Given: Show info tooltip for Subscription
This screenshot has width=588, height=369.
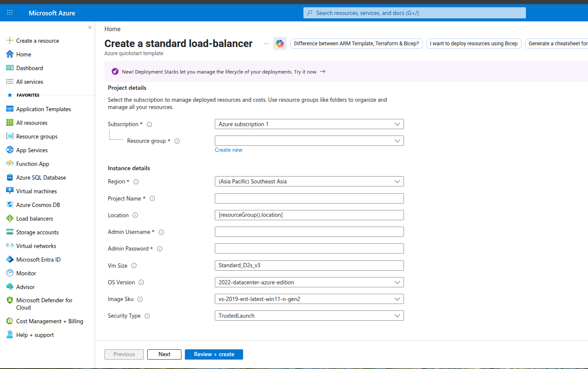Looking at the screenshot, I should coord(149,124).
